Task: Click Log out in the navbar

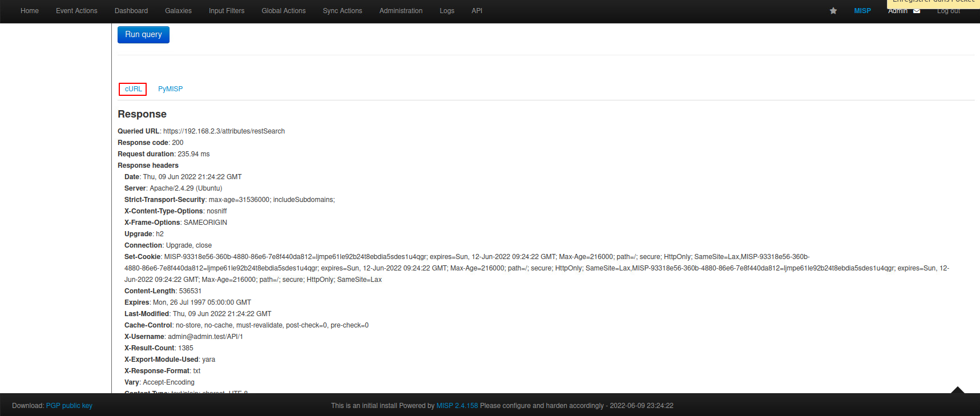Action: (x=948, y=11)
